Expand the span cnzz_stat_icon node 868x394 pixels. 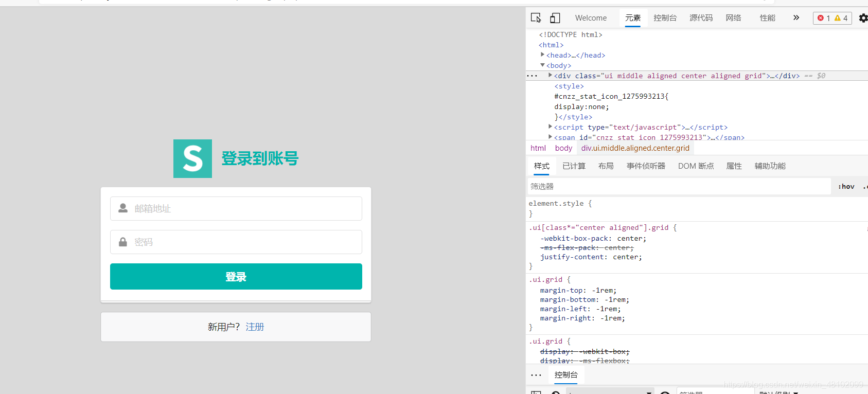click(x=550, y=137)
